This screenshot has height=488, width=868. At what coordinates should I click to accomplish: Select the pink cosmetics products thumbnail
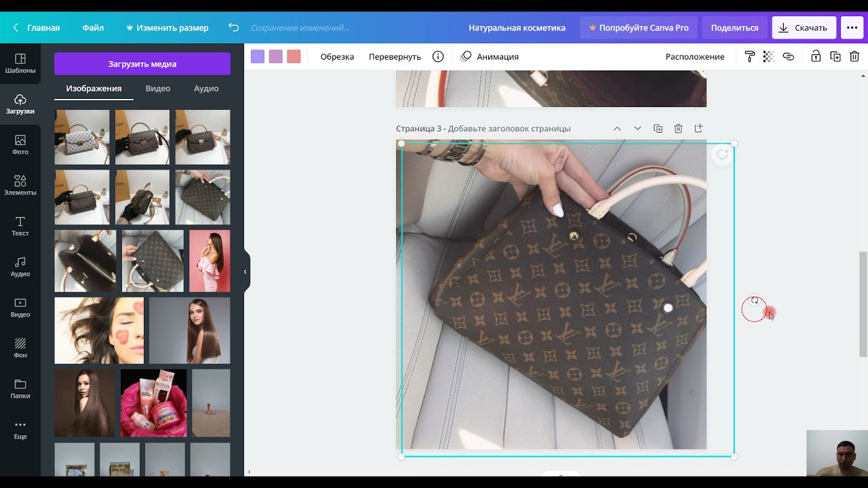(153, 403)
